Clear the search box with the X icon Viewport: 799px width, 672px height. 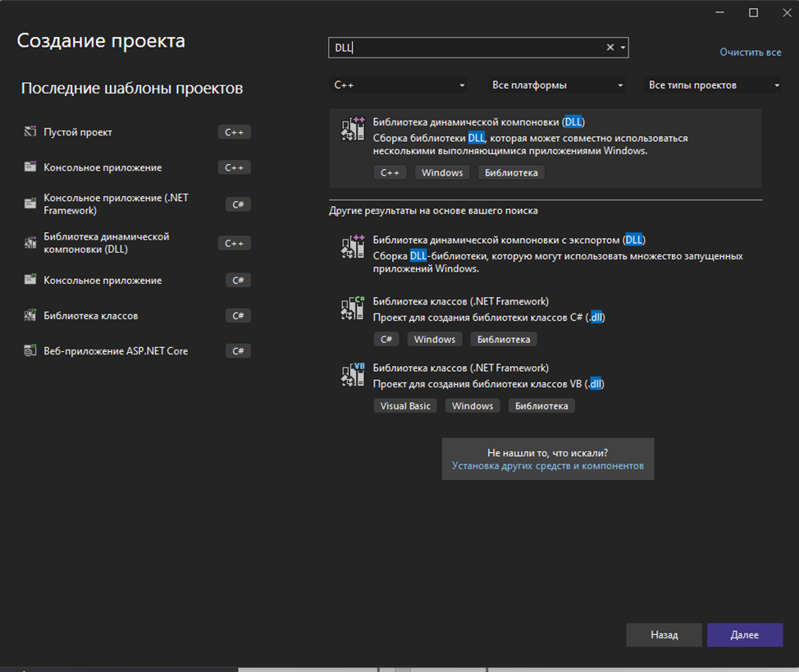coord(610,48)
